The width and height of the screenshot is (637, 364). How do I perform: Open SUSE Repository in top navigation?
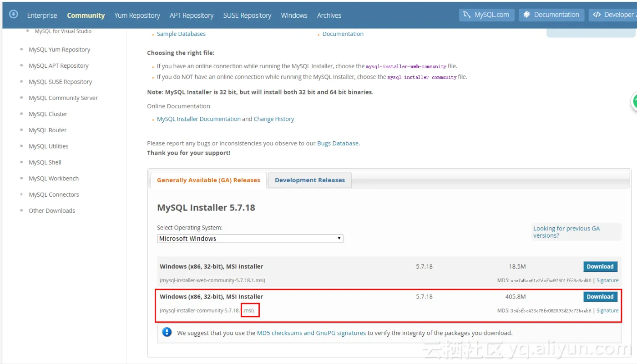247,15
